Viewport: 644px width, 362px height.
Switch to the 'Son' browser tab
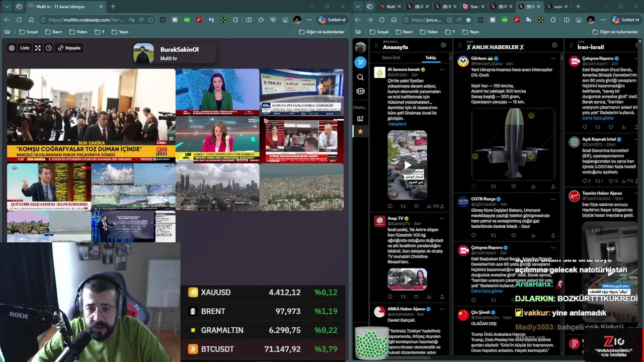473,7
